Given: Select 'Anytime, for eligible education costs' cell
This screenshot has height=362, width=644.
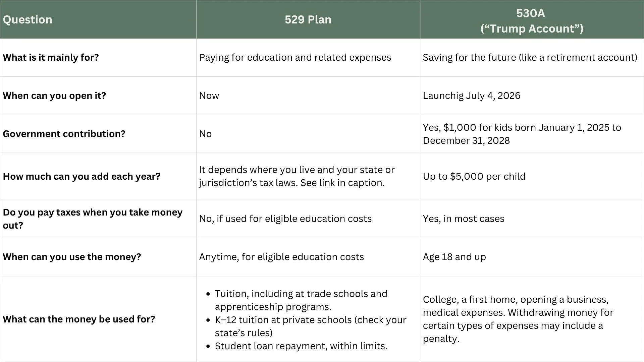Looking at the screenshot, I should (x=308, y=257).
